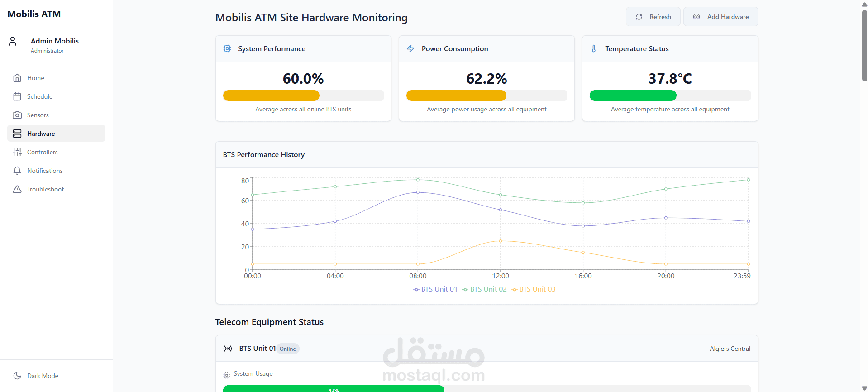Click the Refresh button

[653, 17]
